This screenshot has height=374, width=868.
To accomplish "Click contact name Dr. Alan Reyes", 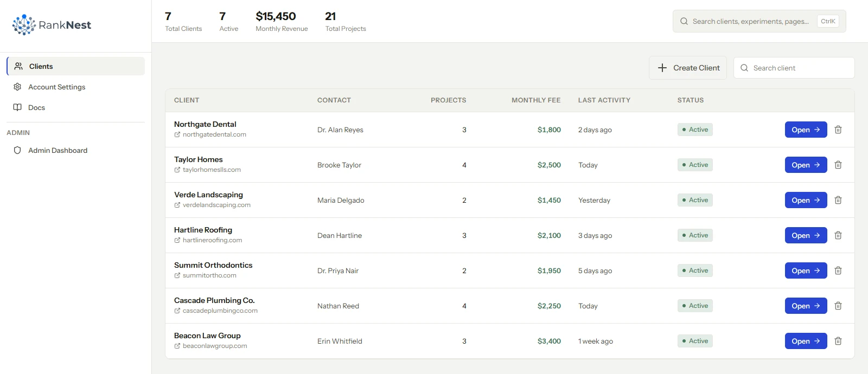I will (x=340, y=130).
